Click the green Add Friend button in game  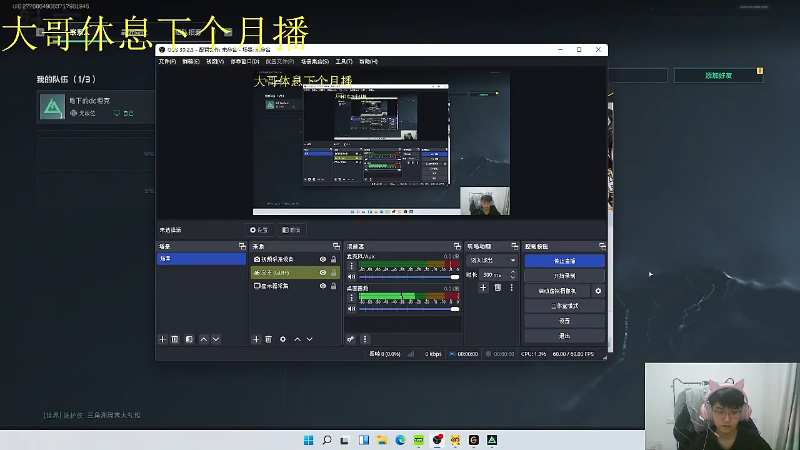[x=718, y=76]
